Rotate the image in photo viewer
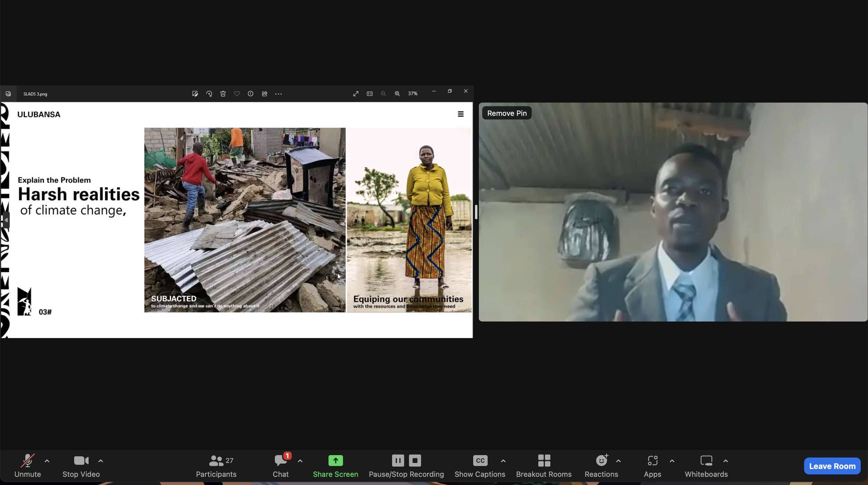The image size is (868, 485). click(x=209, y=94)
